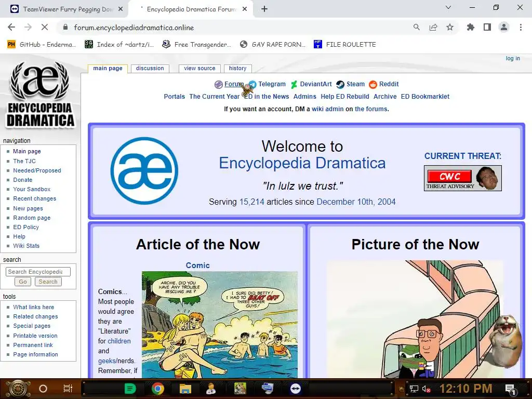Click the CWC threat advisory banner
The image size is (532, 399).
462,178
